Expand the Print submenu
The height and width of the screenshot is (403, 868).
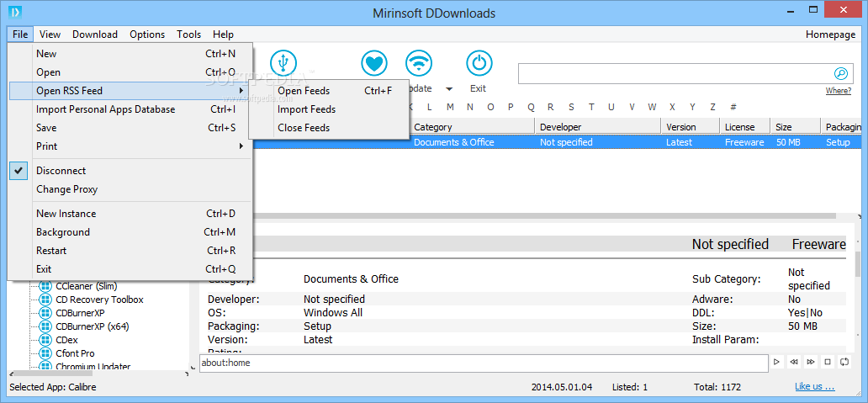click(130, 146)
